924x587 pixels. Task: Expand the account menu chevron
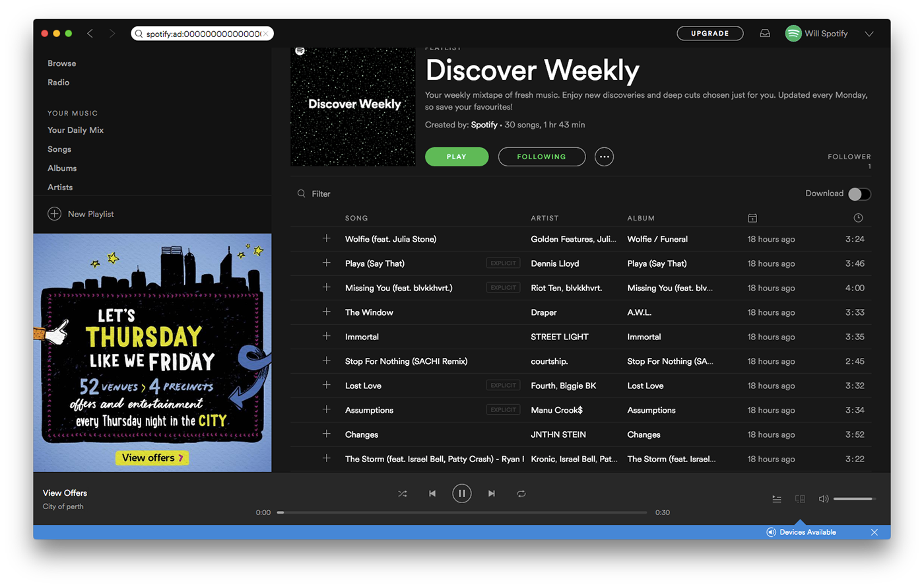pyautogui.click(x=869, y=34)
